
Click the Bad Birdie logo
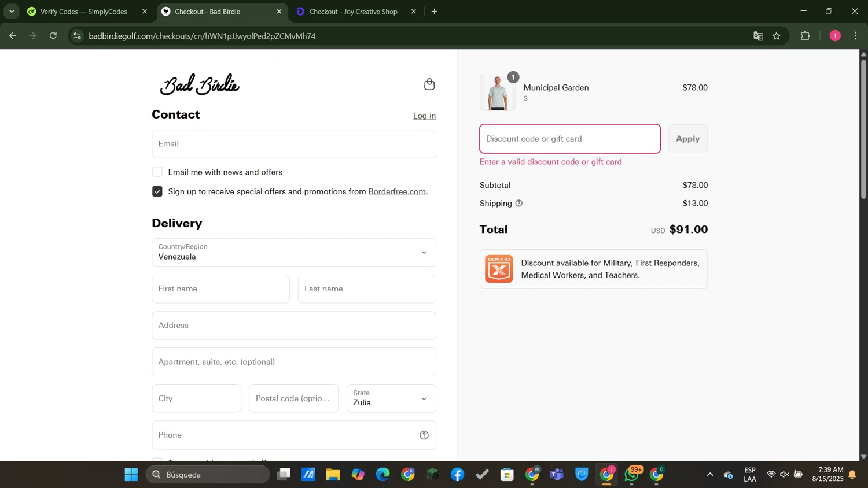[x=200, y=84]
